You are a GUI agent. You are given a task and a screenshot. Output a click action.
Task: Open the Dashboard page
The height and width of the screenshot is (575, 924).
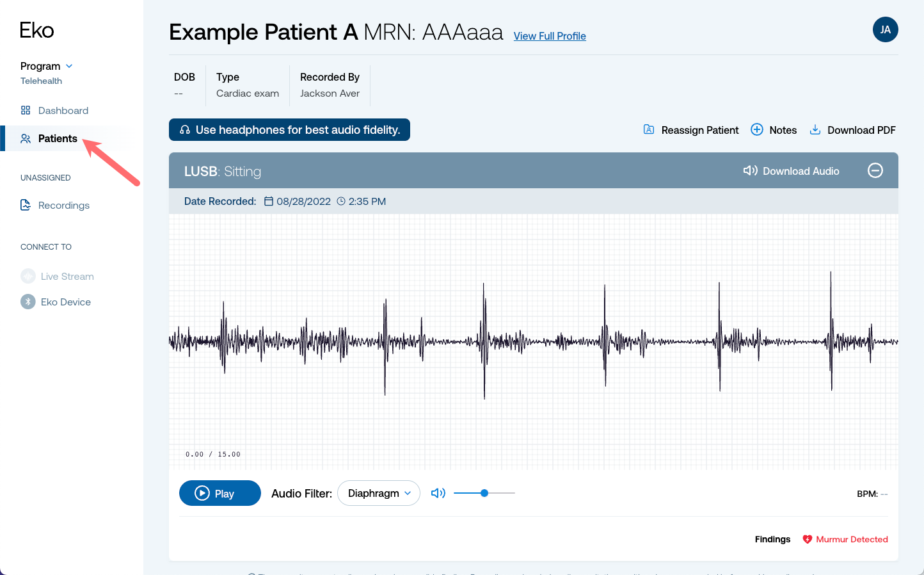63,110
